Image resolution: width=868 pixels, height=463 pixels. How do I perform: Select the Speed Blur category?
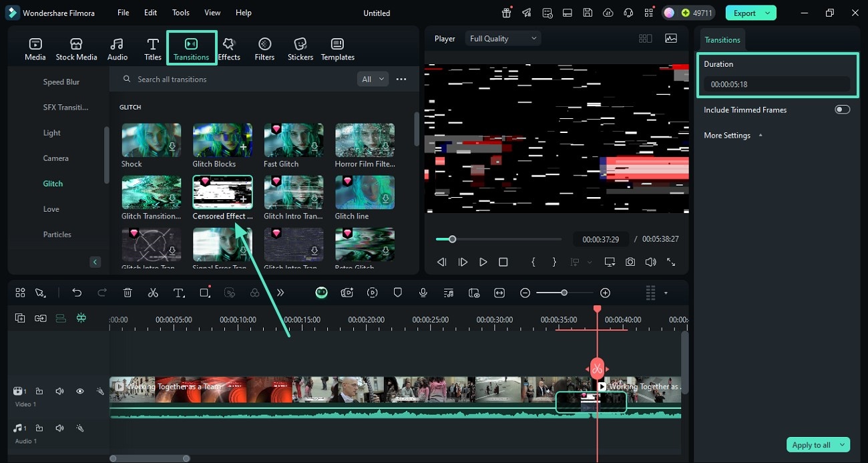(61, 82)
